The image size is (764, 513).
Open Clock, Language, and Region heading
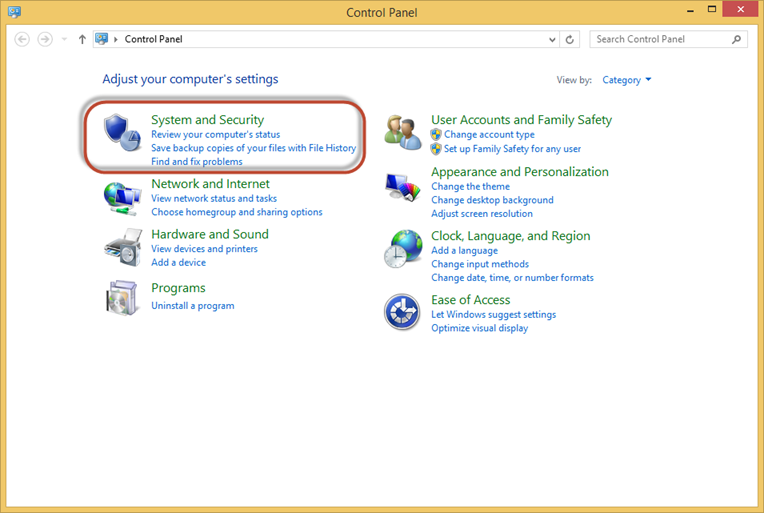(x=511, y=236)
